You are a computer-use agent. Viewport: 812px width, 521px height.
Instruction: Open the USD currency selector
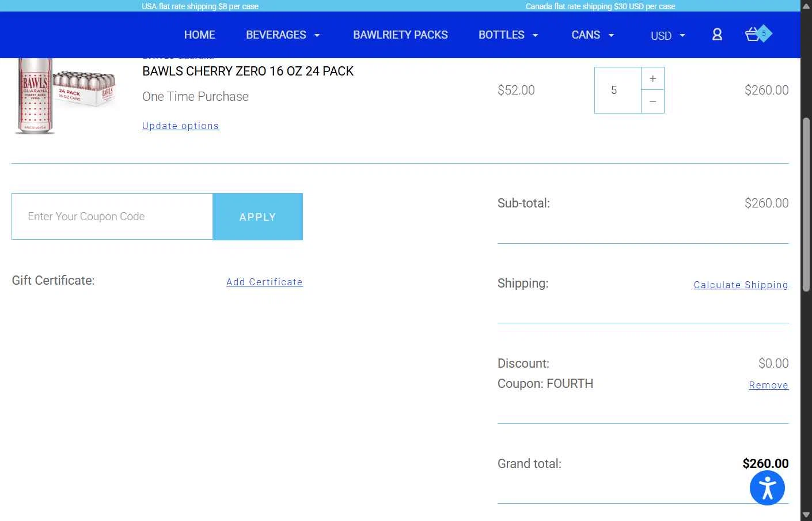pos(668,36)
